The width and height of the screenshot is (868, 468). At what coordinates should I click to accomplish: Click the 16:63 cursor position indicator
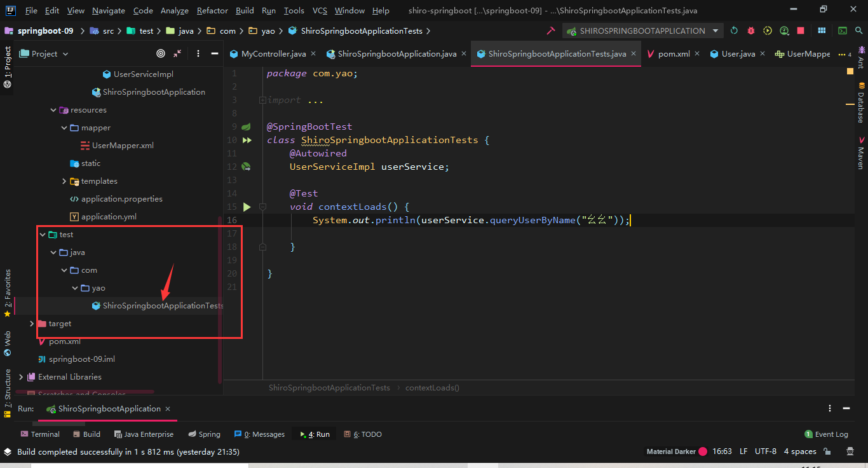pyautogui.click(x=722, y=451)
